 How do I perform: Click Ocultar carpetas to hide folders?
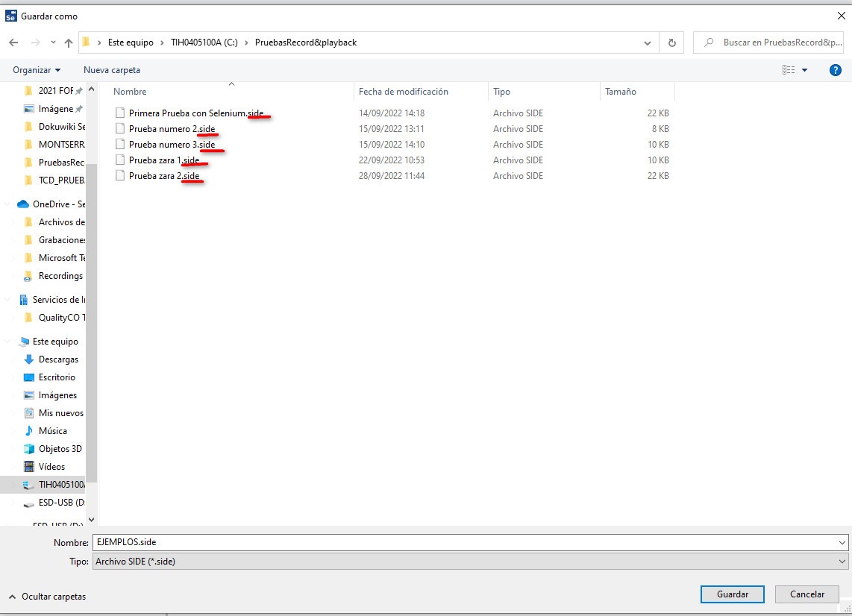pos(47,597)
